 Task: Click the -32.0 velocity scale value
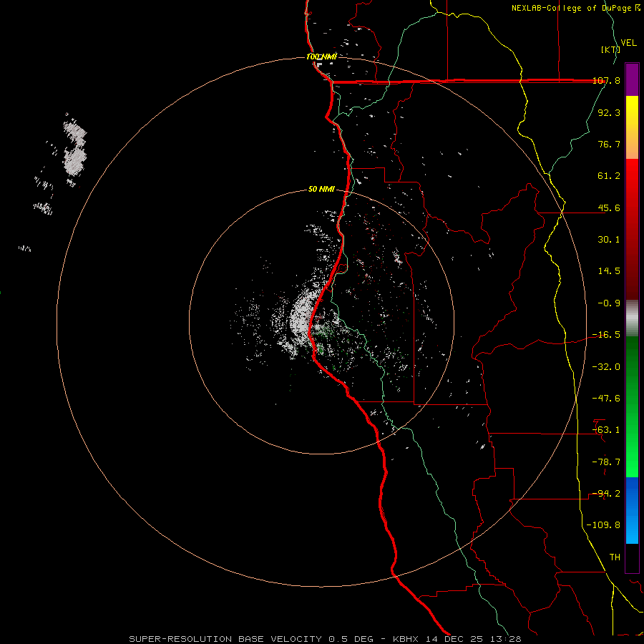[x=606, y=367]
